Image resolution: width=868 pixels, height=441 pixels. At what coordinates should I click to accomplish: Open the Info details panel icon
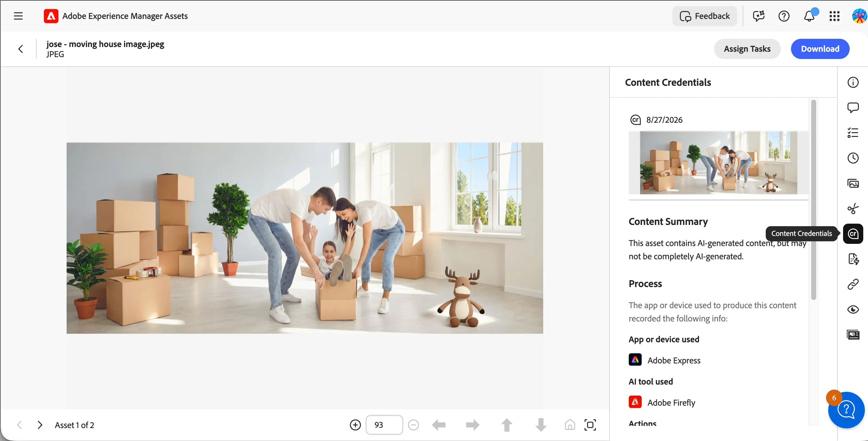pos(853,82)
